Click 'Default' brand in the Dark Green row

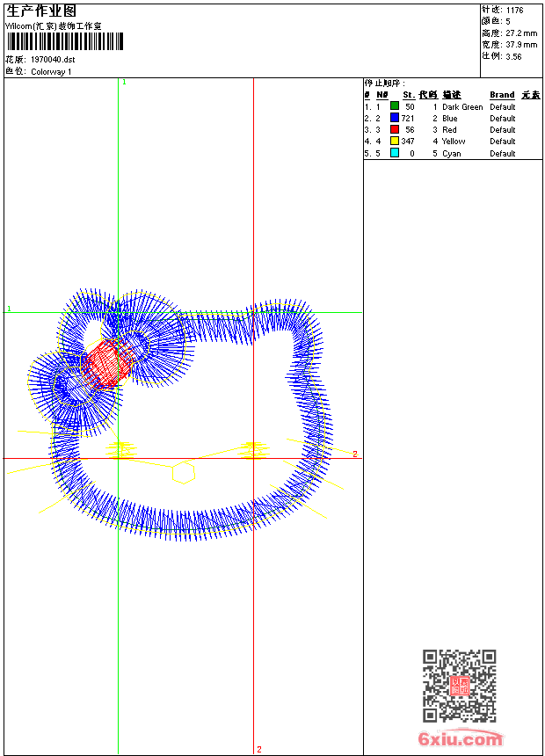pos(503,107)
